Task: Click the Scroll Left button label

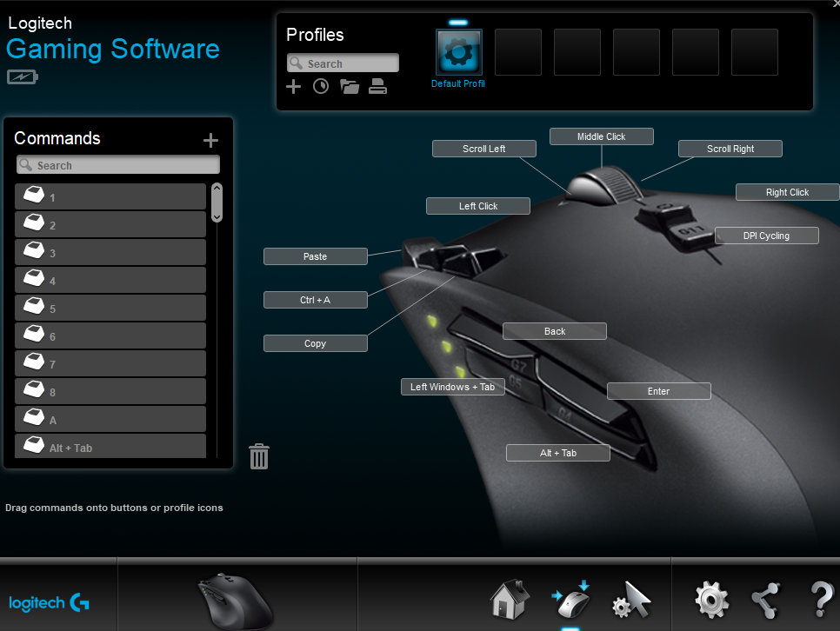Action: 484,149
